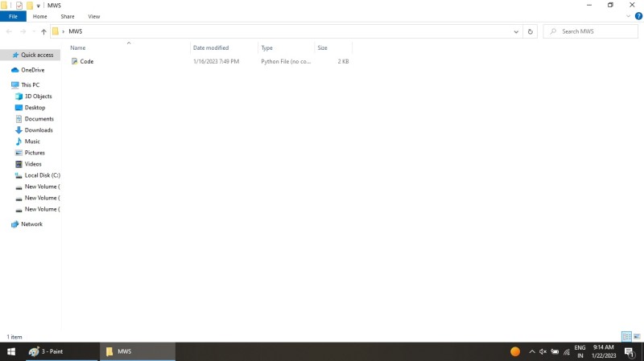The height and width of the screenshot is (361, 644).
Task: Sort by the Type column header
Action: [286, 47]
